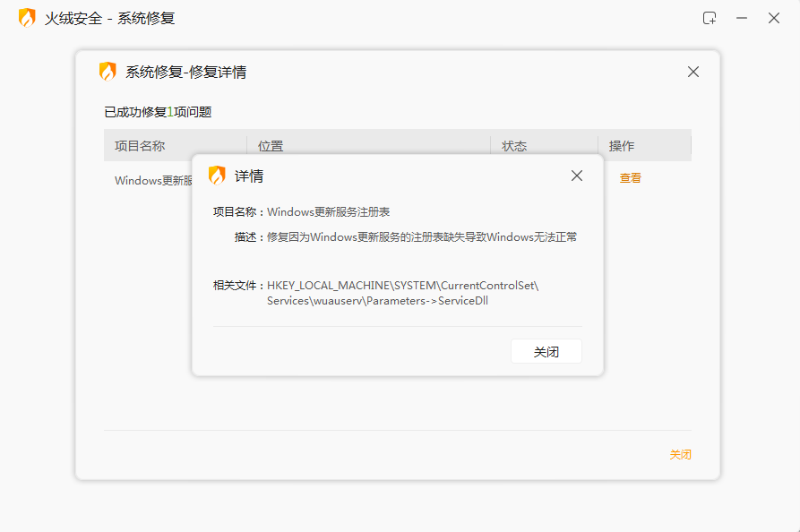The height and width of the screenshot is (532, 800).
Task: Click the description text starting with 修复因为Windows
Action: [x=422, y=237]
